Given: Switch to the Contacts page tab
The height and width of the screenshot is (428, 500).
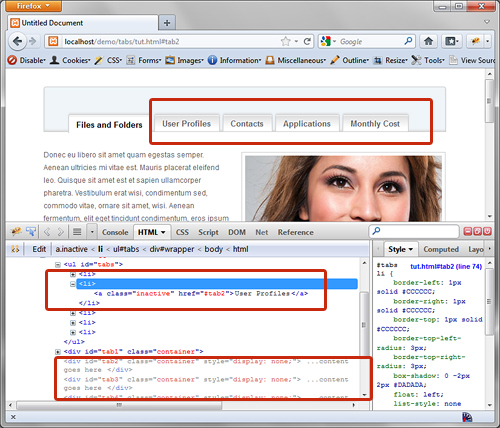Looking at the screenshot, I should pos(247,124).
